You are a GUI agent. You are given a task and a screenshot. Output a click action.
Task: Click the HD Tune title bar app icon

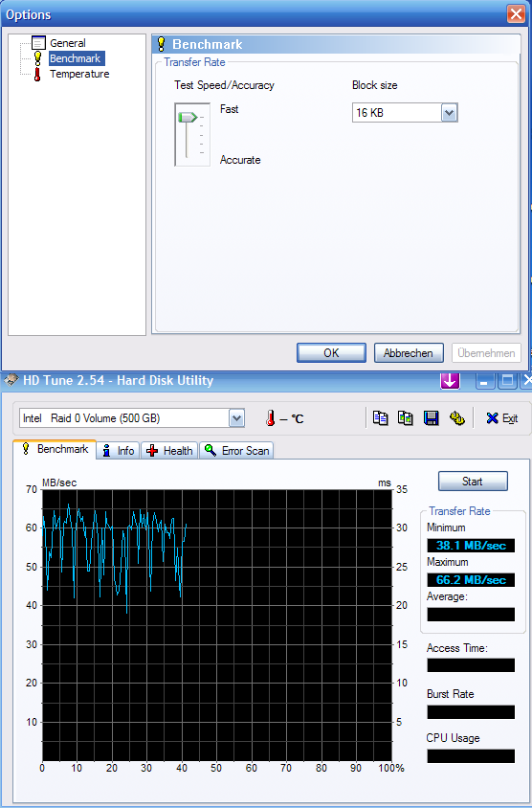(11, 381)
